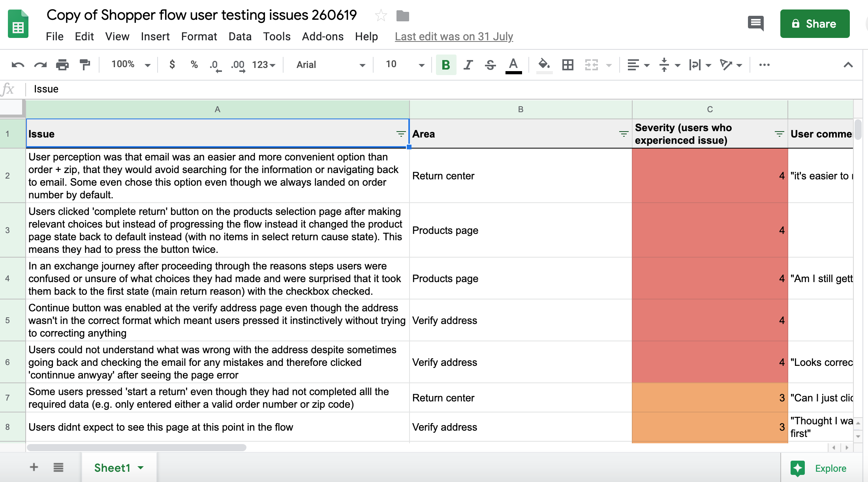Select the paint format roller
This screenshot has height=482, width=868.
85,65
